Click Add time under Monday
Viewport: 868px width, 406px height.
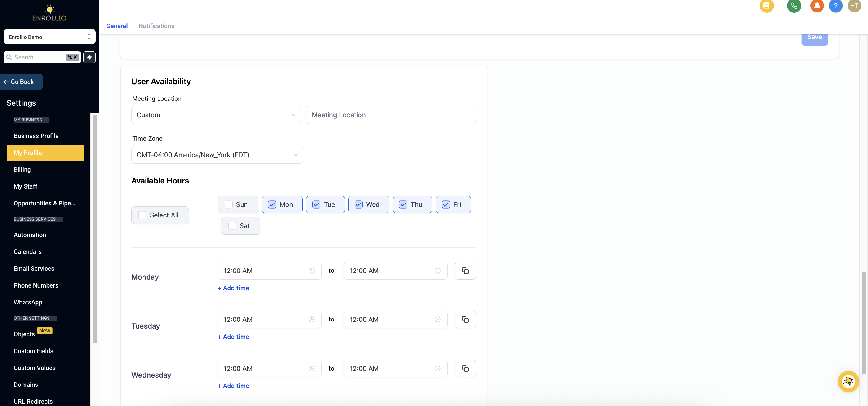pos(233,288)
